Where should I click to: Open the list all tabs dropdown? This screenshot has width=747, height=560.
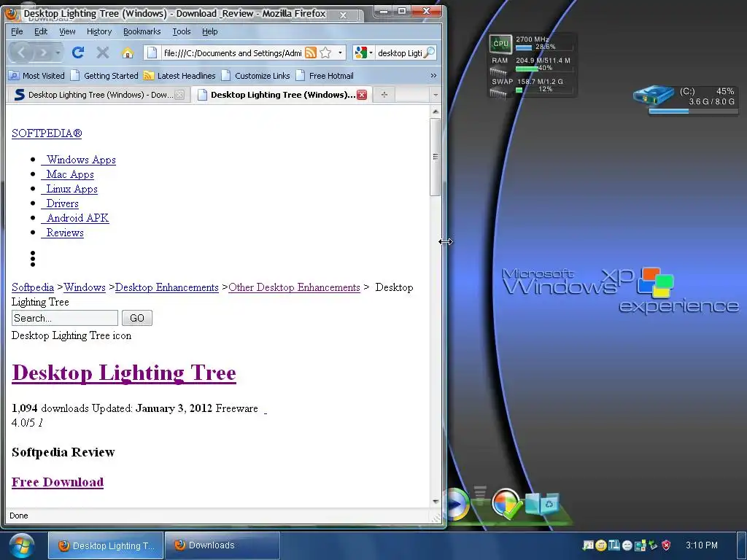(x=435, y=96)
